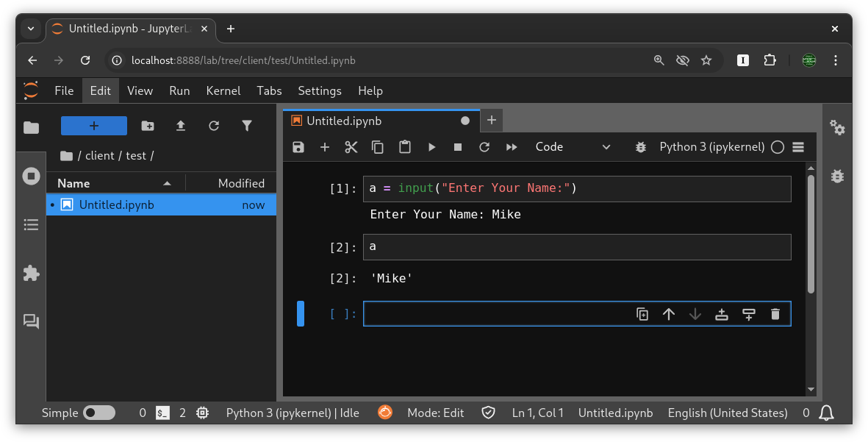Interrupt the kernel with stop icon
Screen dimensions: 868x442
[458, 147]
